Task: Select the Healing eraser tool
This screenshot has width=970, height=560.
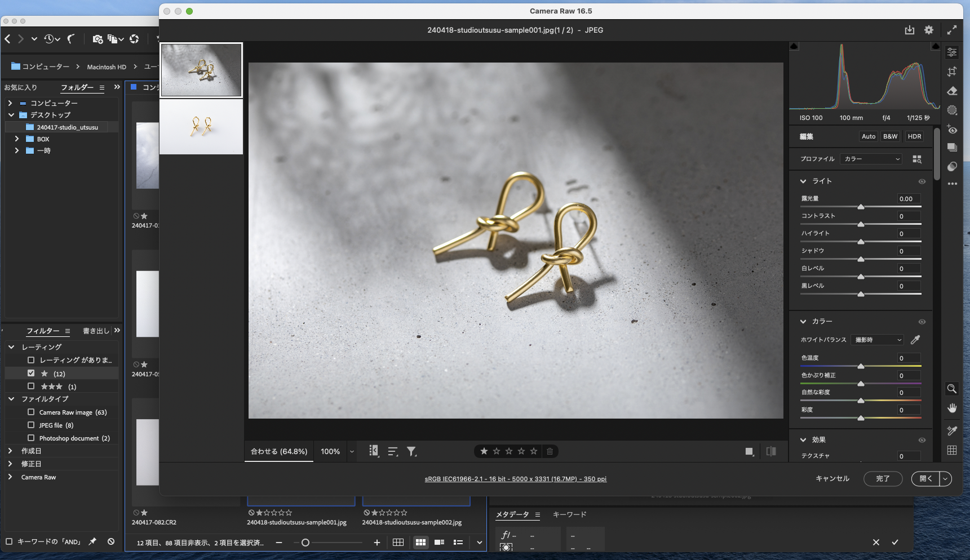Action: coord(952,91)
